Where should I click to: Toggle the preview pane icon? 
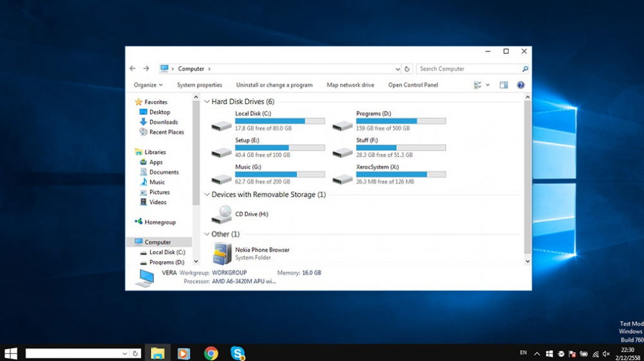[x=504, y=85]
